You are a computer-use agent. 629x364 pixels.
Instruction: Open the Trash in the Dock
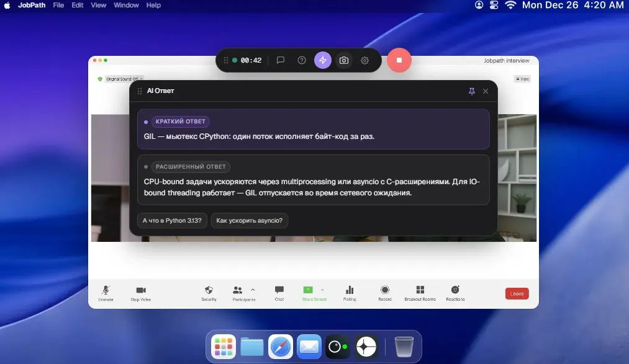pyautogui.click(x=404, y=347)
